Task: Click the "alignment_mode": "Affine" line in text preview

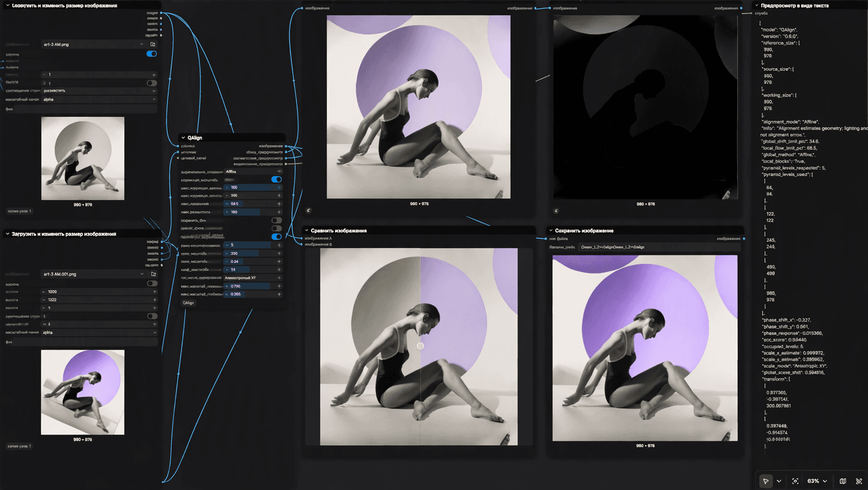Action: (x=791, y=121)
